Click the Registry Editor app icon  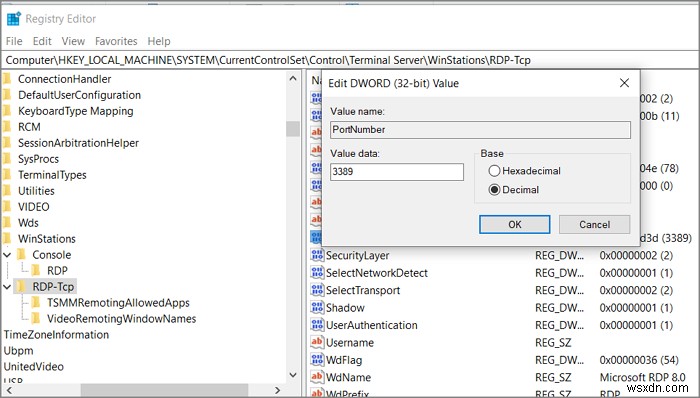point(13,19)
